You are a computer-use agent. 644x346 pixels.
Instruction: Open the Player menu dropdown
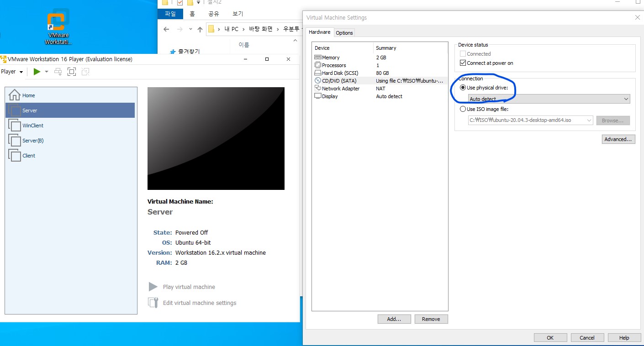[x=12, y=72]
